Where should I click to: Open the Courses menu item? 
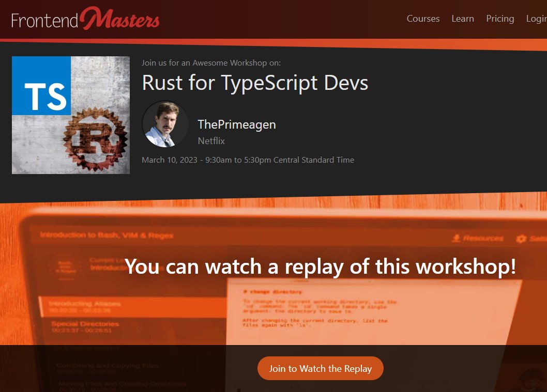pyautogui.click(x=423, y=19)
